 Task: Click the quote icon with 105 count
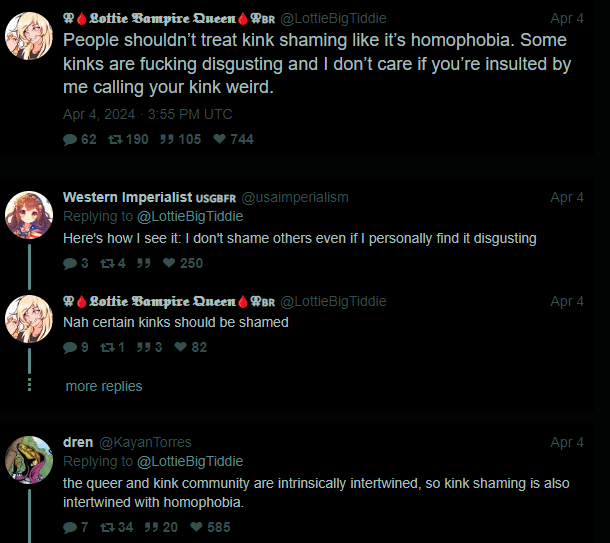[167, 139]
